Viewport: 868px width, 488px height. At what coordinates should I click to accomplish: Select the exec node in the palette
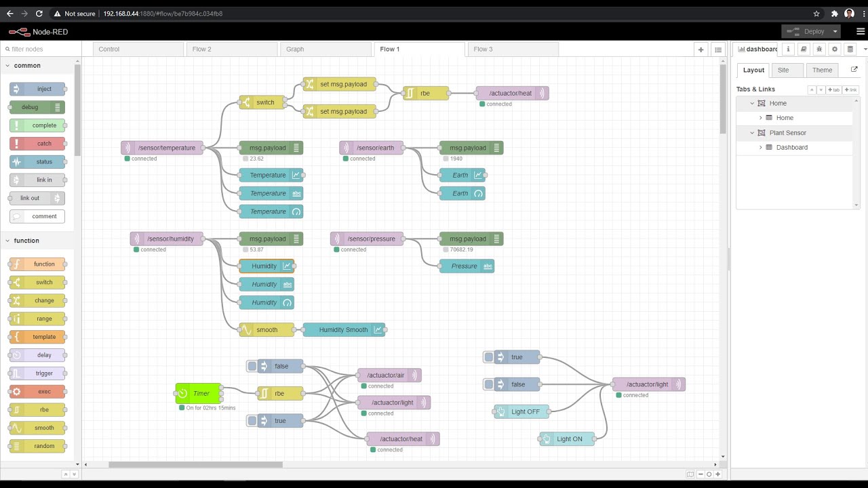point(38,392)
